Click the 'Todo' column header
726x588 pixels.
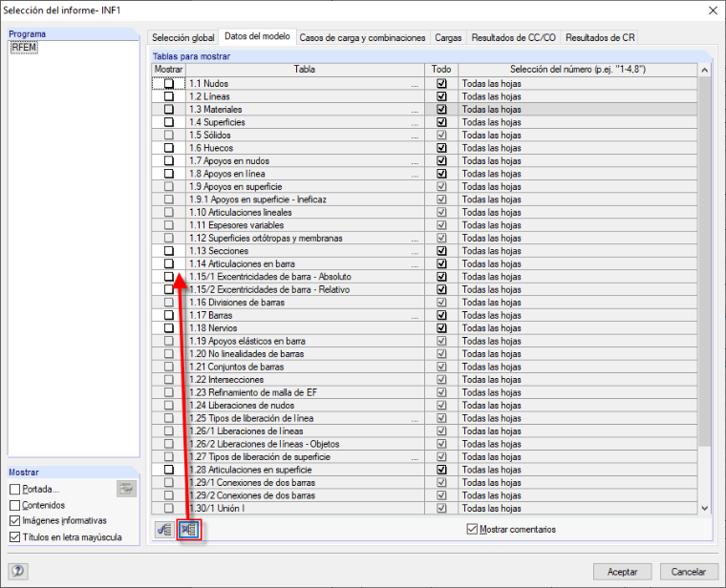coord(441,70)
